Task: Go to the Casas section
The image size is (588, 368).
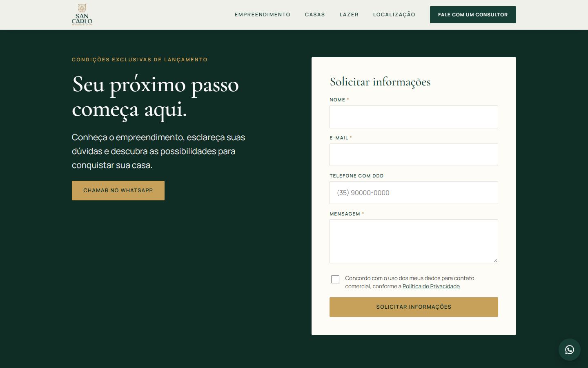Action: pos(315,15)
